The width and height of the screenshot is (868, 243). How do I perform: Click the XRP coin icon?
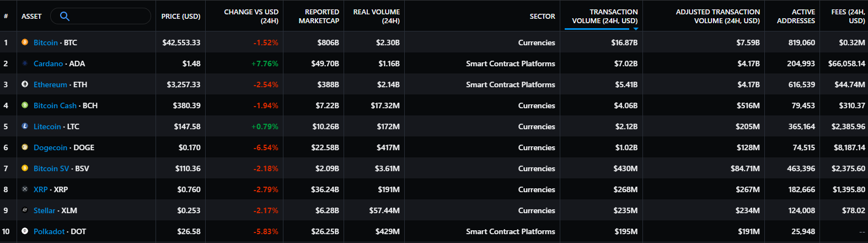pos(25,189)
